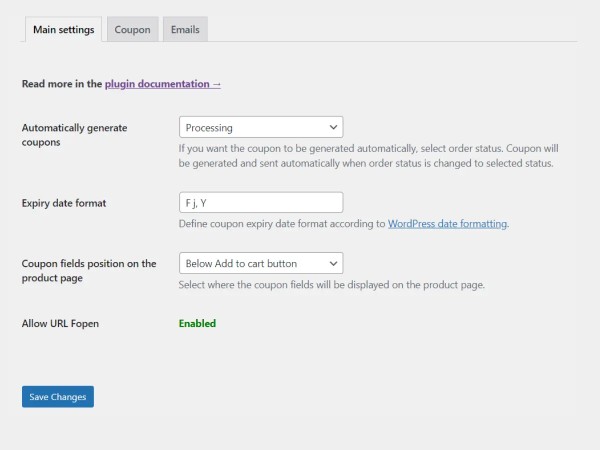Click the Coupon fields position label
The image size is (600, 450).
[89, 271]
